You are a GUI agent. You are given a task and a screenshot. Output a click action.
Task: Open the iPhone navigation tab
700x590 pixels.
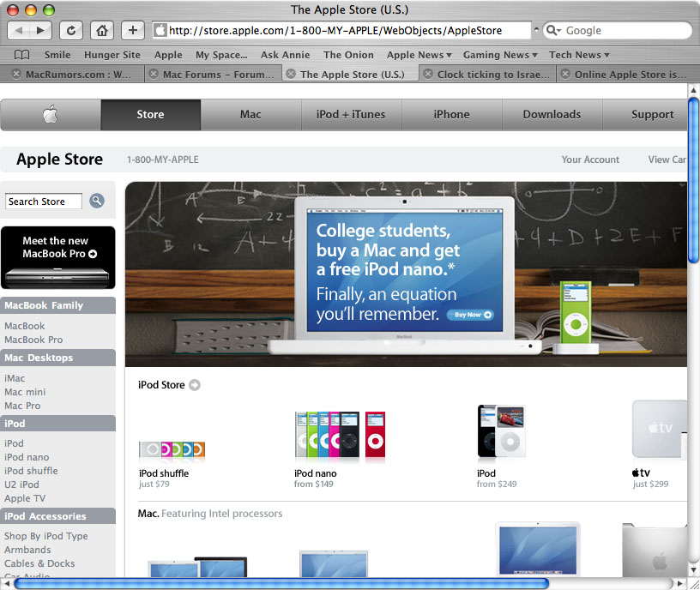[451, 115]
